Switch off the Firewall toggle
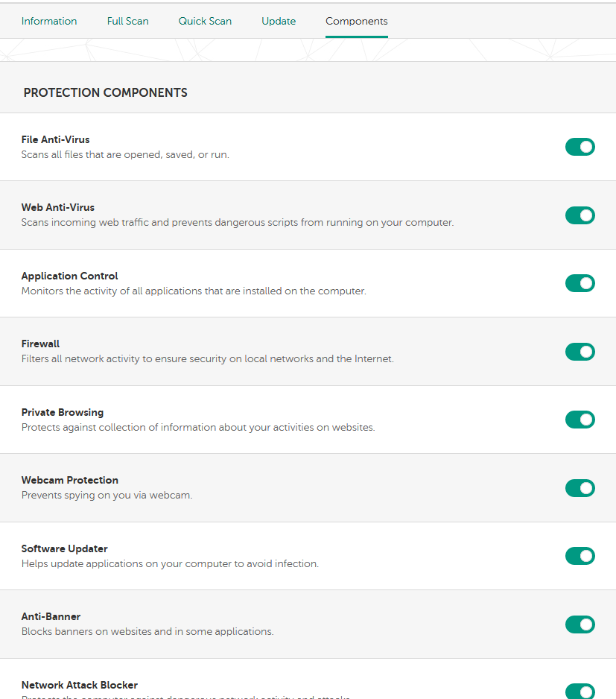The width and height of the screenshot is (616, 699). point(580,352)
